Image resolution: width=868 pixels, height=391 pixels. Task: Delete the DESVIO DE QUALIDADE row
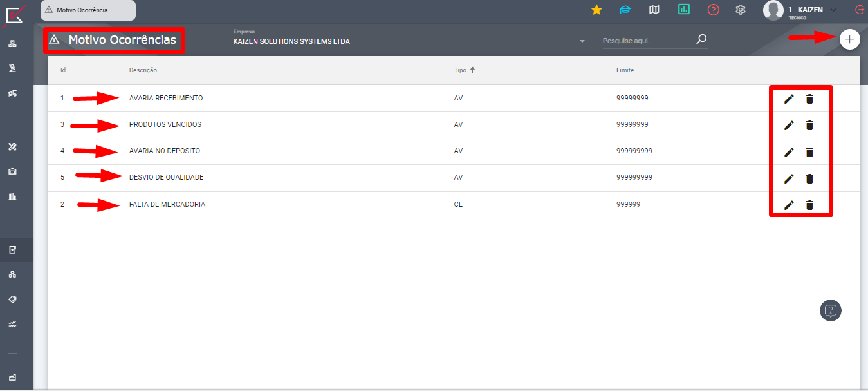click(x=809, y=178)
